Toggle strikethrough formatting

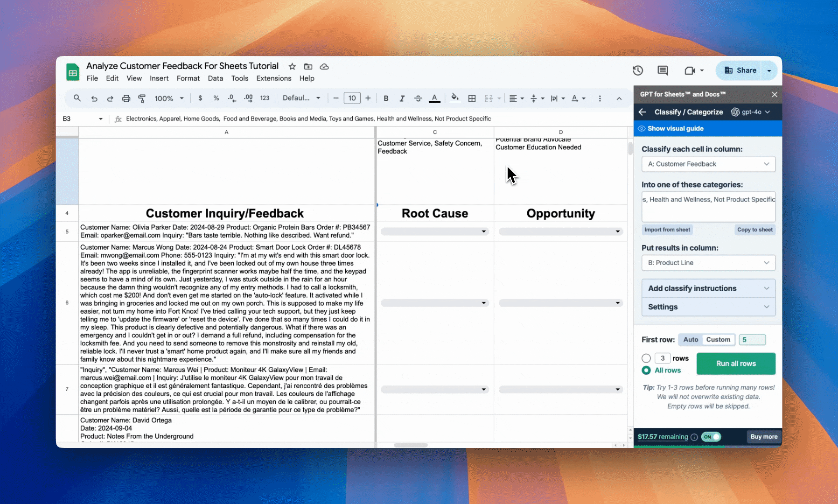[418, 98]
